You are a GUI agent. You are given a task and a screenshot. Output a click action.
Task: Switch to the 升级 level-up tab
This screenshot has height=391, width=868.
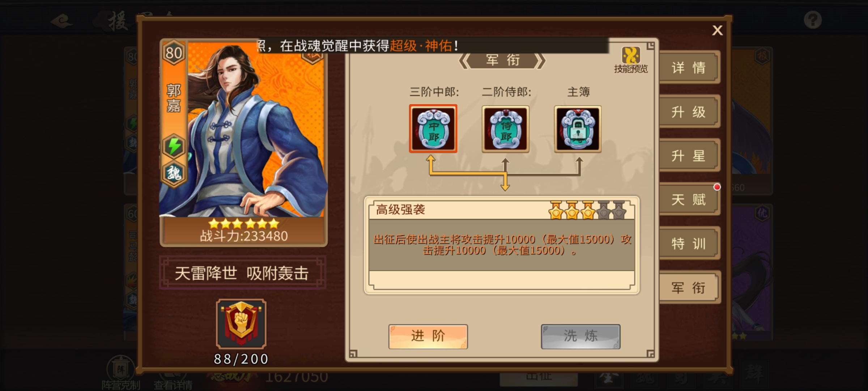coord(689,112)
